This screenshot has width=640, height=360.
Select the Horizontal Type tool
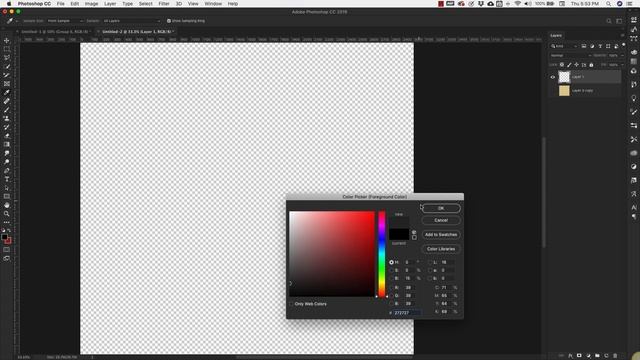pos(7,179)
